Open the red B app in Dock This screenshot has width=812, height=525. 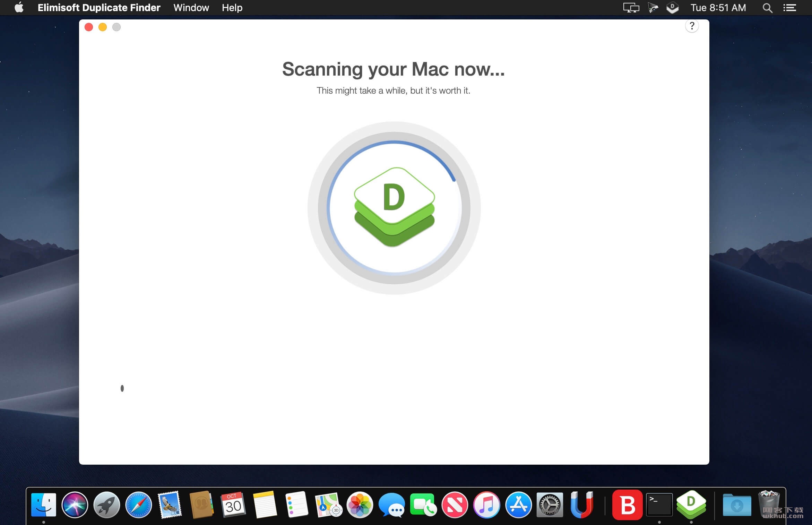[627, 505]
